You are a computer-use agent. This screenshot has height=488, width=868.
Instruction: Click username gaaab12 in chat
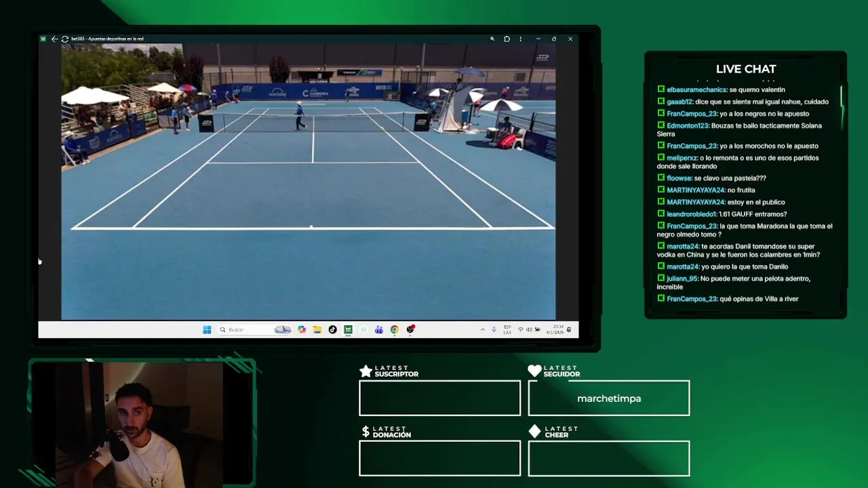pos(679,102)
